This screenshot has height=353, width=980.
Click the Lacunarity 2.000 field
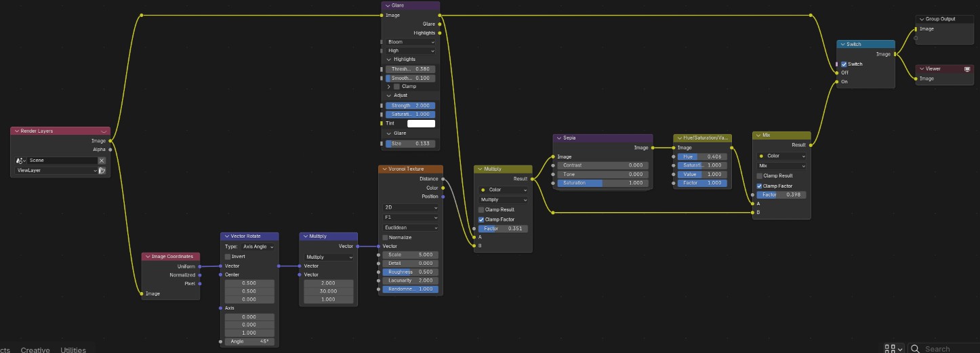click(411, 281)
